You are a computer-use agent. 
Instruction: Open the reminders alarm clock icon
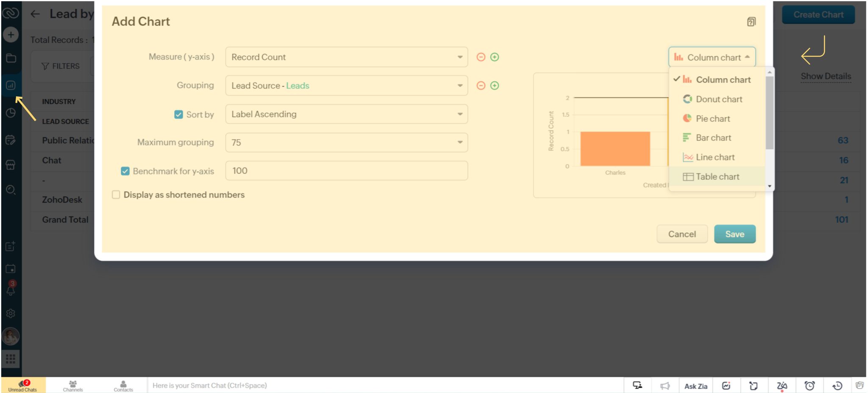[x=810, y=386]
